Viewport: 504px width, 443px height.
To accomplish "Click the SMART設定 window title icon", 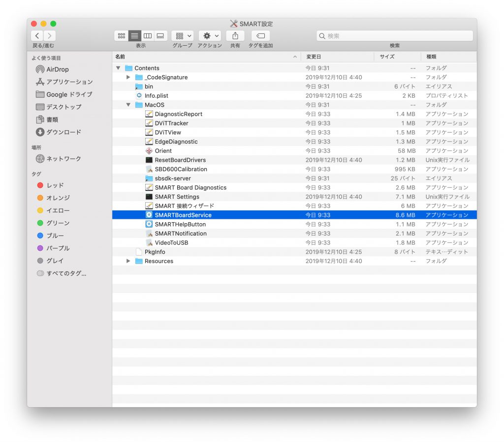I will coord(234,24).
